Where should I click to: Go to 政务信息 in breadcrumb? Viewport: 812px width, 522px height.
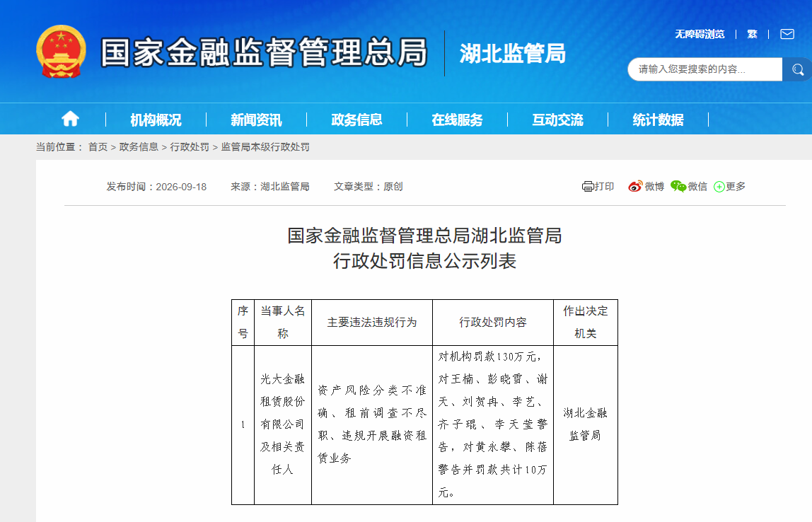139,147
